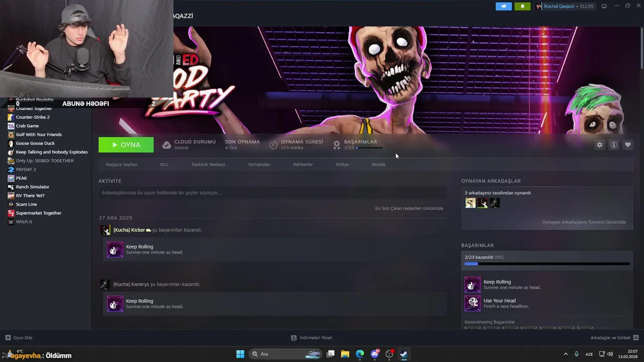Show hidden system tray icons chevron
This screenshot has width=644, height=362.
point(566,354)
